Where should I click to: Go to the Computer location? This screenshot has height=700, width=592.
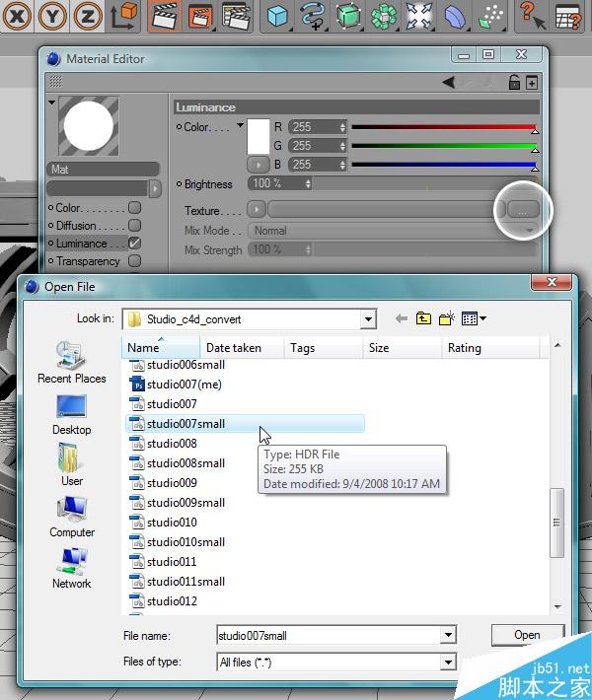[x=71, y=517]
